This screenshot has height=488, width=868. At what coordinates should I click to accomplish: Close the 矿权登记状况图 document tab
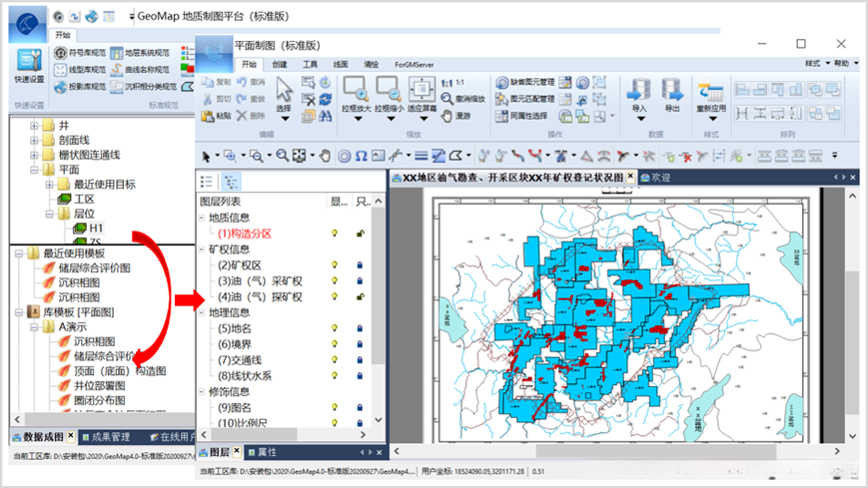pyautogui.click(x=630, y=177)
